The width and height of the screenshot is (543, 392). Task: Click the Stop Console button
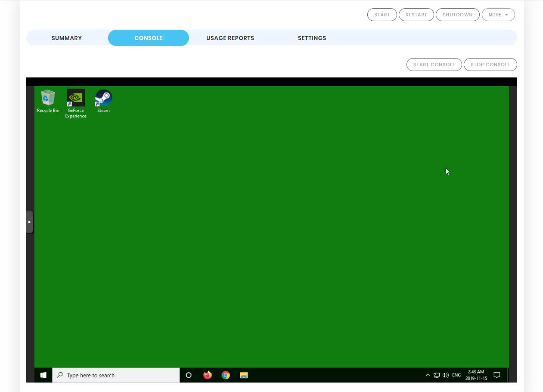(490, 65)
